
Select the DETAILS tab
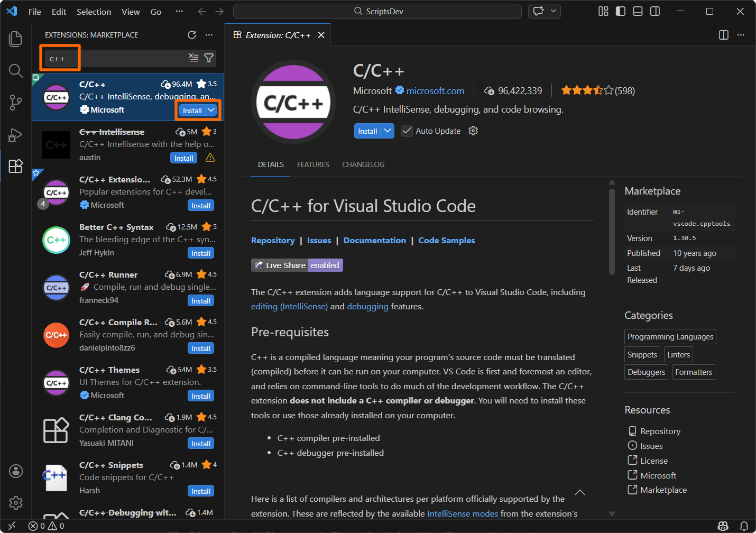pos(271,164)
